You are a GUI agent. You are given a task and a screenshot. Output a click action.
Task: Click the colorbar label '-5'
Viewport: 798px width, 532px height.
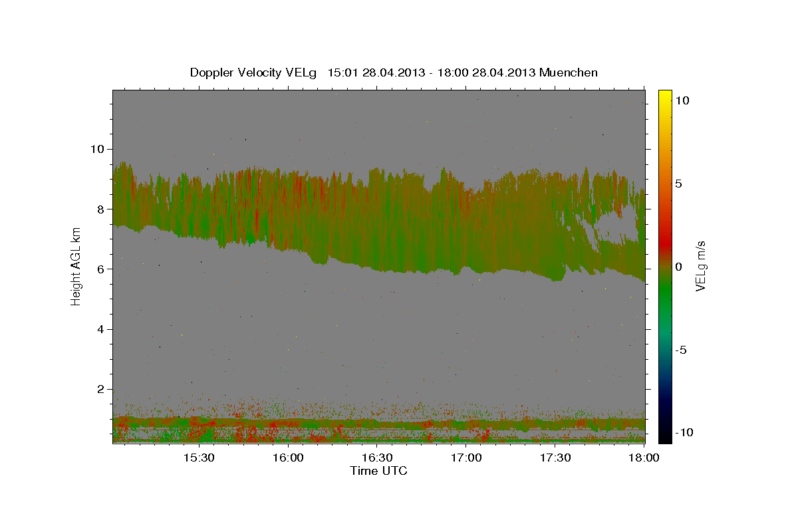682,350
